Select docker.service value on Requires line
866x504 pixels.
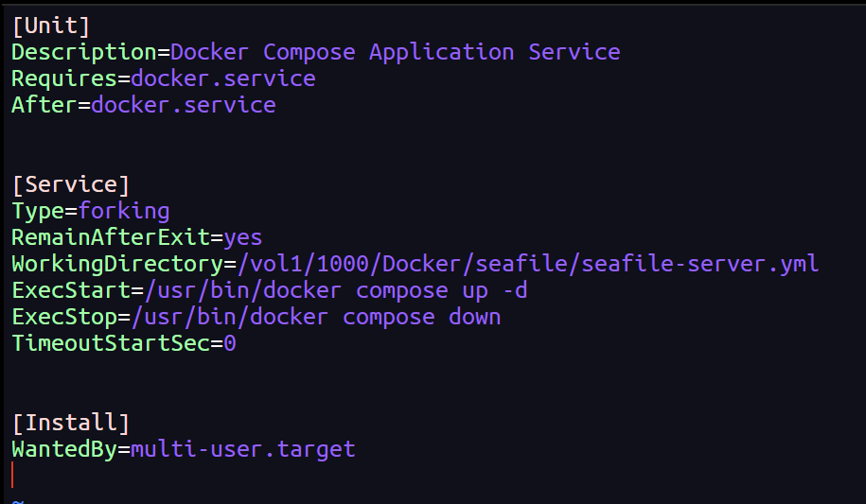click(223, 78)
